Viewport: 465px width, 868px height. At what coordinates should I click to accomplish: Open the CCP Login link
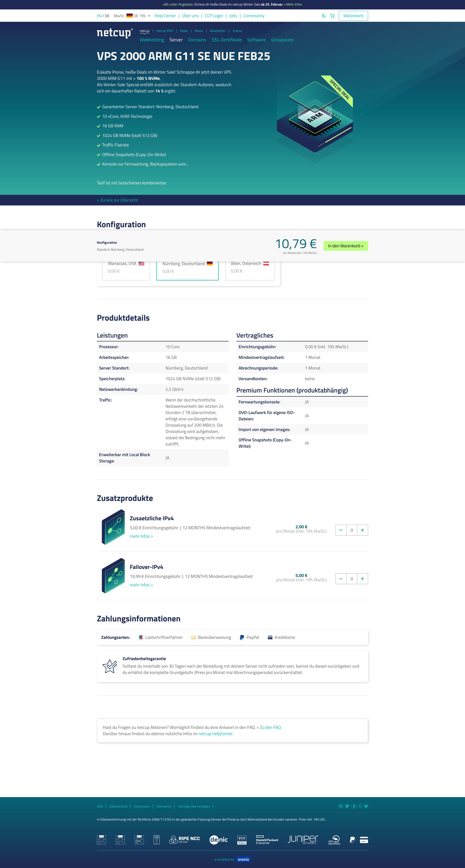pos(214,16)
